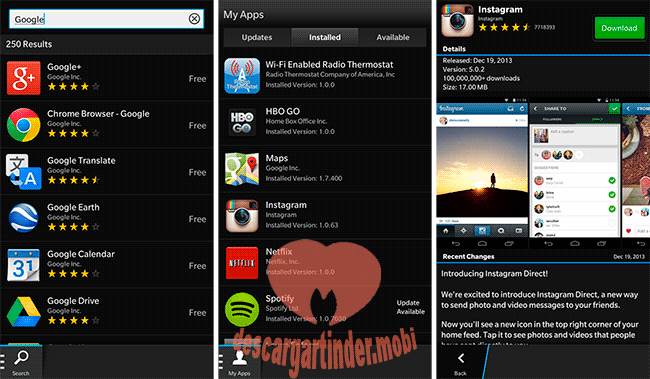
Task: Click the My Apps heading
Action: pos(244,15)
